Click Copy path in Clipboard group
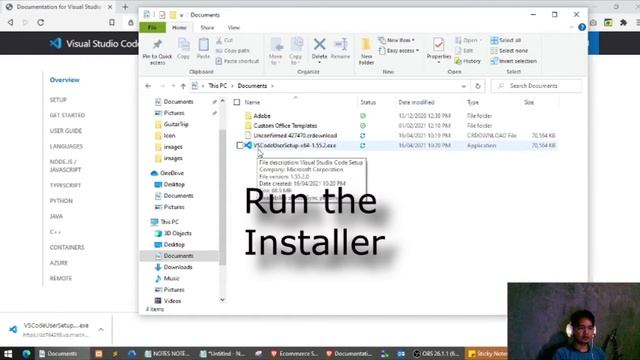The width and height of the screenshot is (640, 360). pyautogui.click(x=232, y=51)
